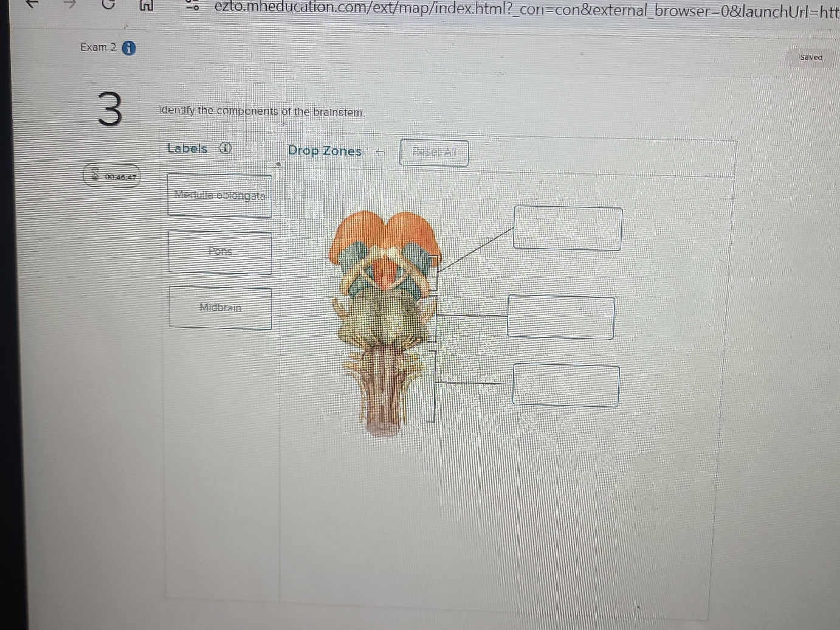Select the Pons label
The image size is (840, 630).
[220, 252]
